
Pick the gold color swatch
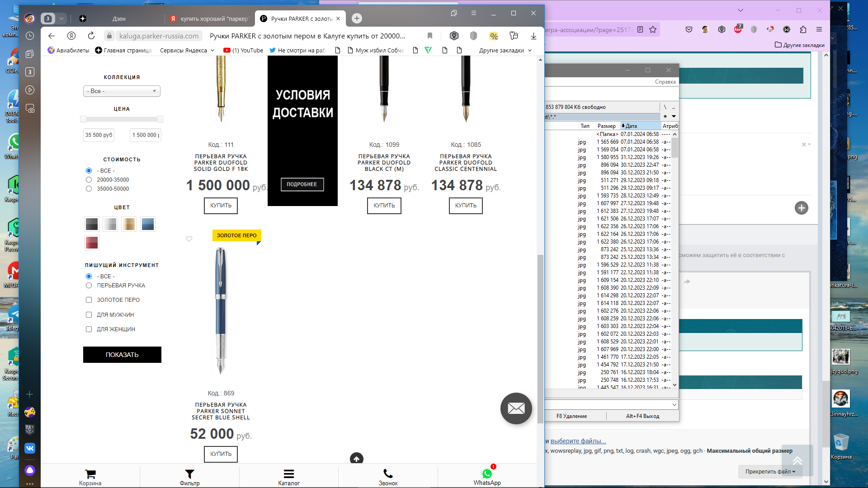point(129,224)
